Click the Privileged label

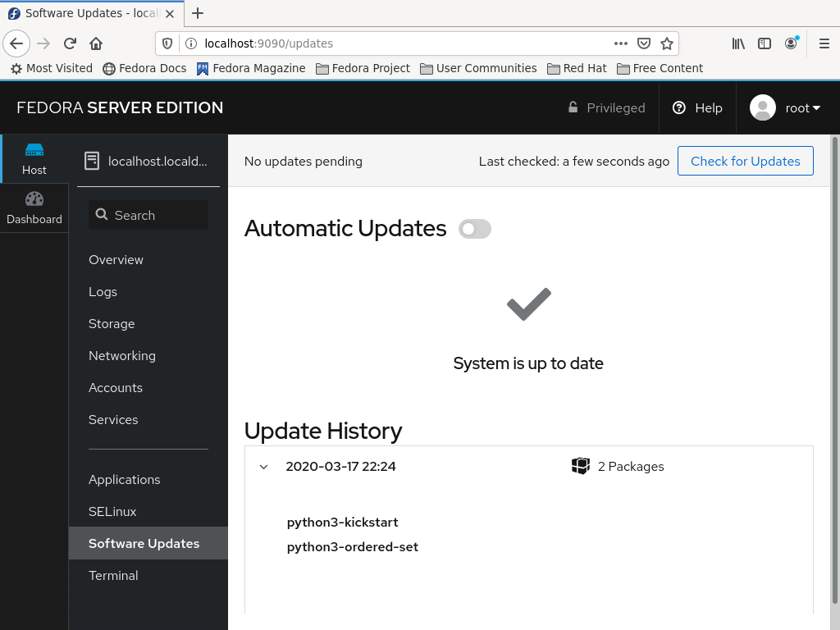615,108
